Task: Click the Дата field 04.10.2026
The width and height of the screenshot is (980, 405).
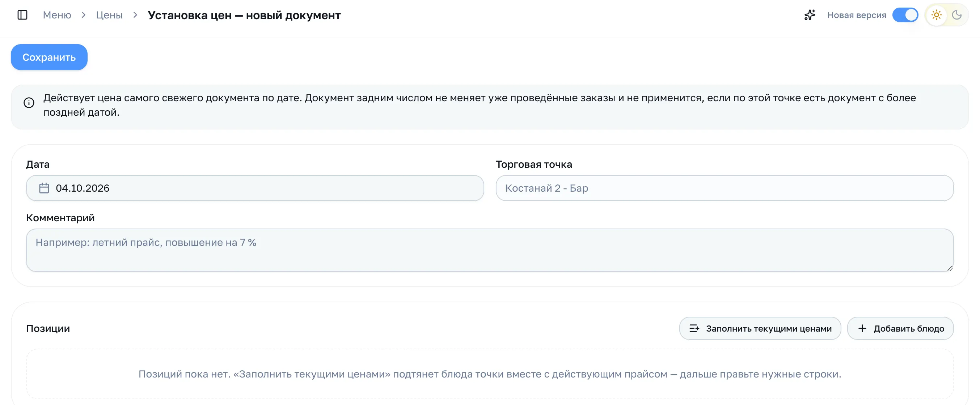Action: [255, 188]
